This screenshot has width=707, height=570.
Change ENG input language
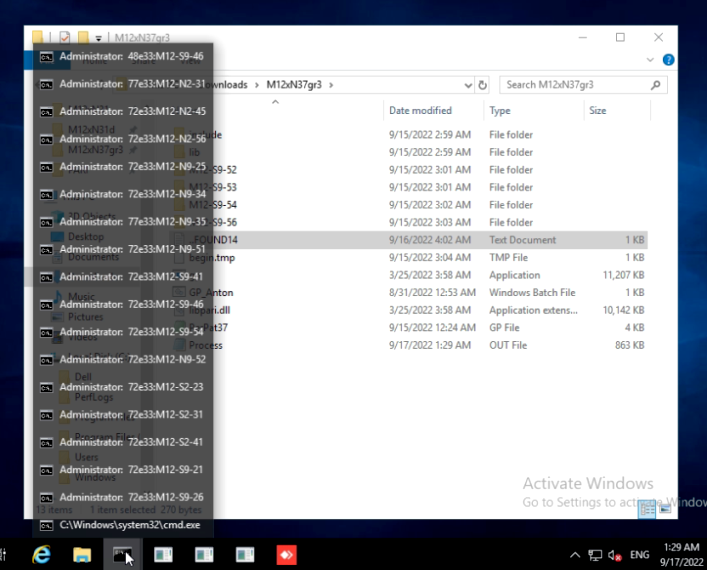pos(639,555)
